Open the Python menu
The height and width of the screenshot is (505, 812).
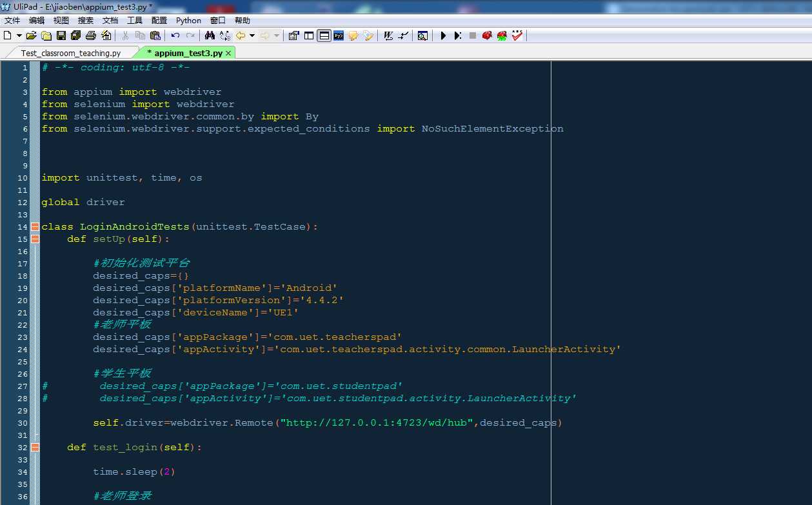tap(189, 21)
